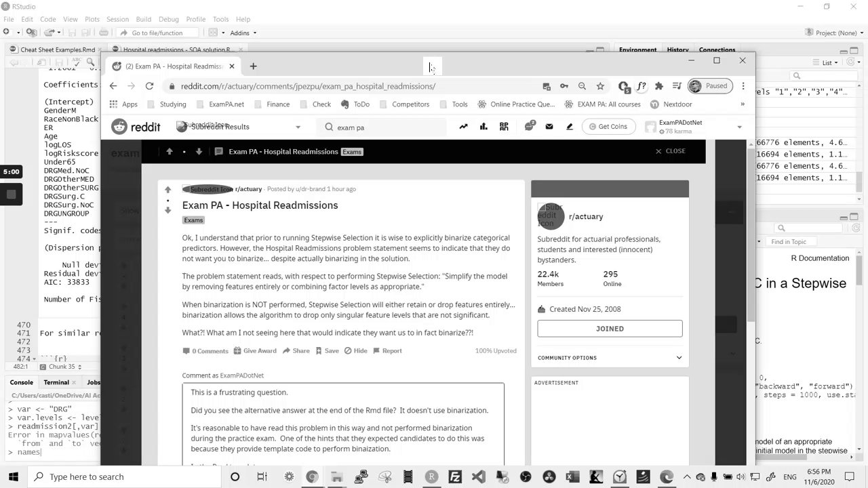Select the Terminal tab in RStudio
This screenshot has width=868, height=488.
(x=56, y=382)
